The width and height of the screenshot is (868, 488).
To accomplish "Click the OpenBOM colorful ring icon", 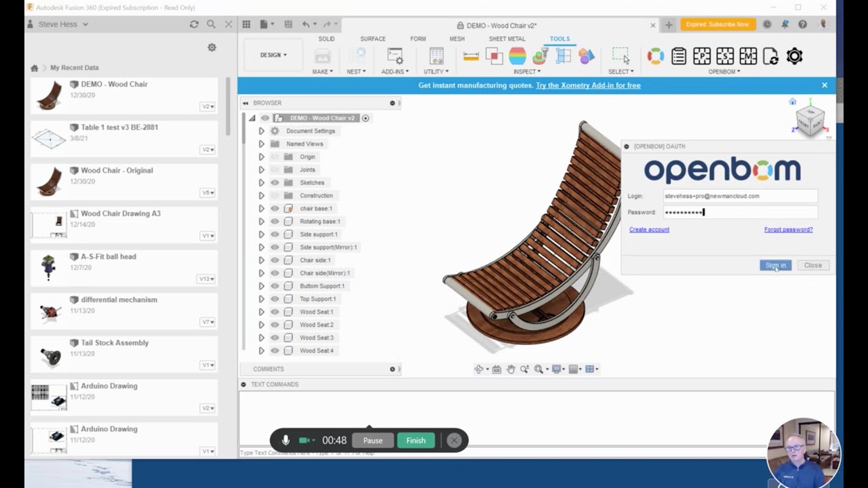I will coord(655,56).
